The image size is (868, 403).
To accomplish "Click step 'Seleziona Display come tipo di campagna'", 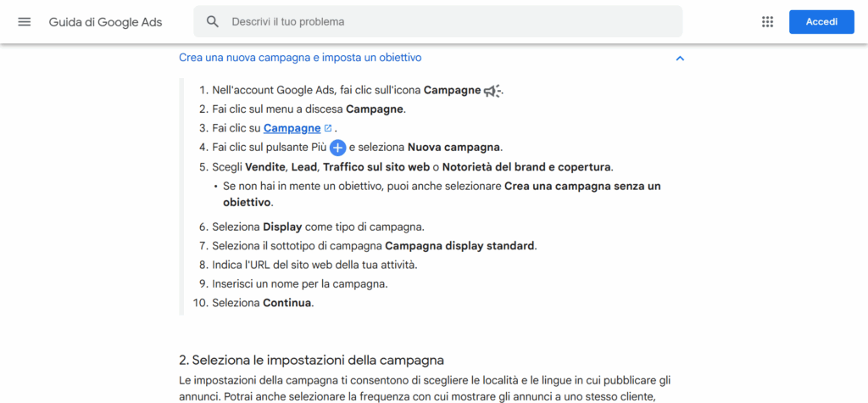I will pyautogui.click(x=319, y=227).
